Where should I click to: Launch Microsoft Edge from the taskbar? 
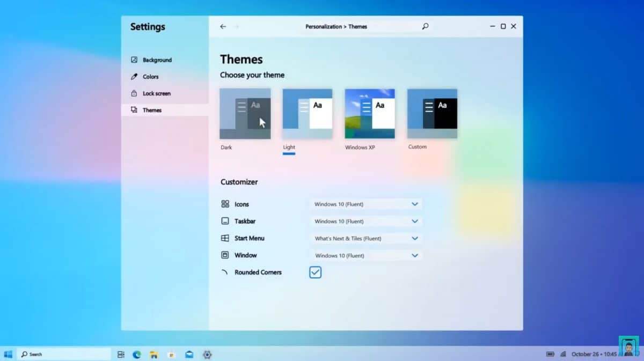click(x=137, y=354)
